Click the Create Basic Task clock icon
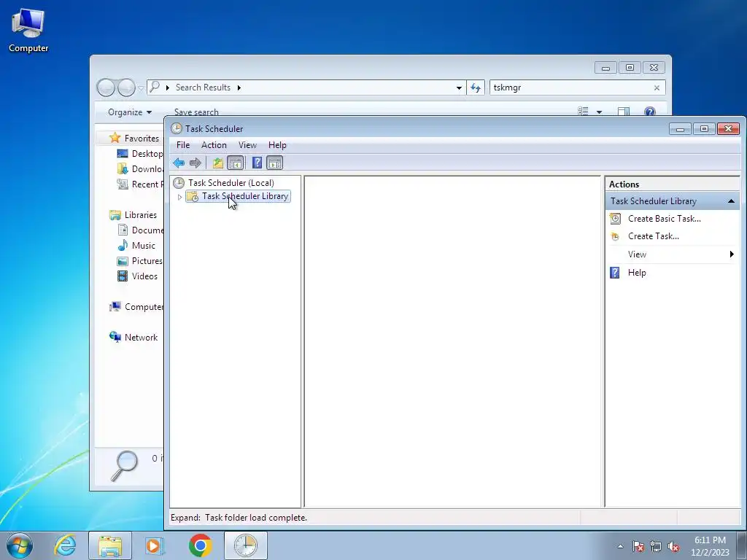Image resolution: width=747 pixels, height=560 pixels. [x=615, y=219]
